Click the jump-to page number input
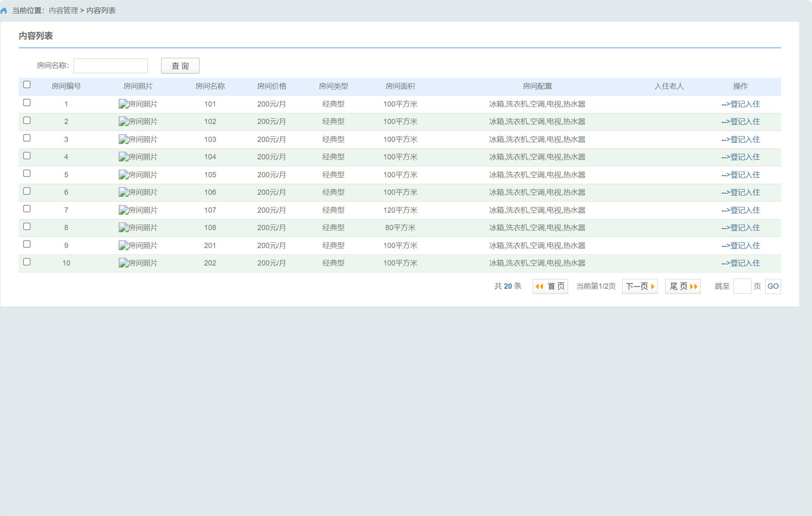 point(742,286)
